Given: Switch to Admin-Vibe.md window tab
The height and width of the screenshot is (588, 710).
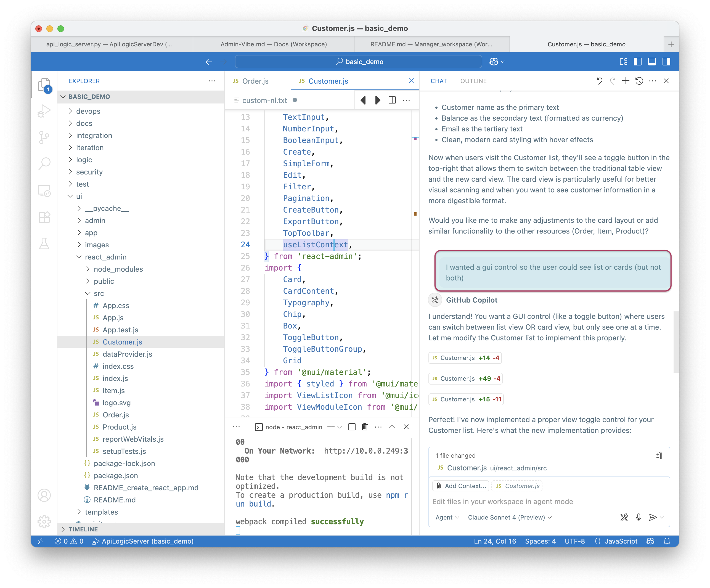Looking at the screenshot, I should [x=274, y=44].
